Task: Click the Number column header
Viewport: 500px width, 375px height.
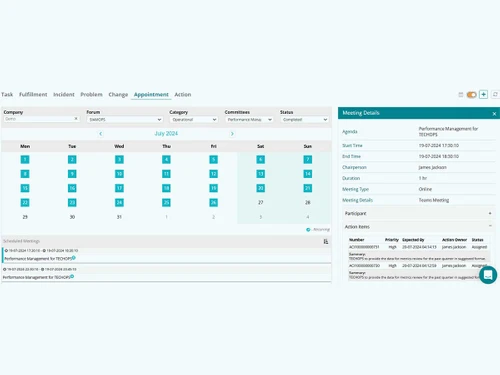Action: point(356,240)
